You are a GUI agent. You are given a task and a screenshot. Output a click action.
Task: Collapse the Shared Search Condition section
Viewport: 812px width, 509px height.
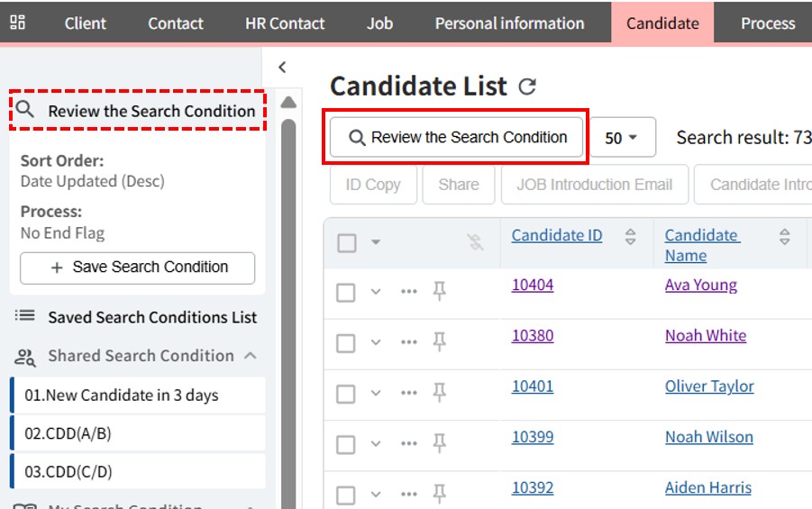pos(251,356)
